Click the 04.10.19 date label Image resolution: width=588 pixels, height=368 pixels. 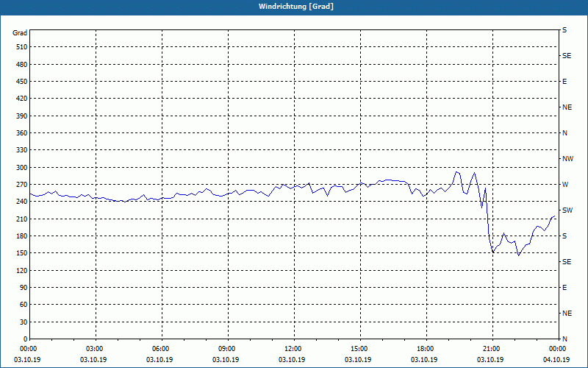pos(556,359)
